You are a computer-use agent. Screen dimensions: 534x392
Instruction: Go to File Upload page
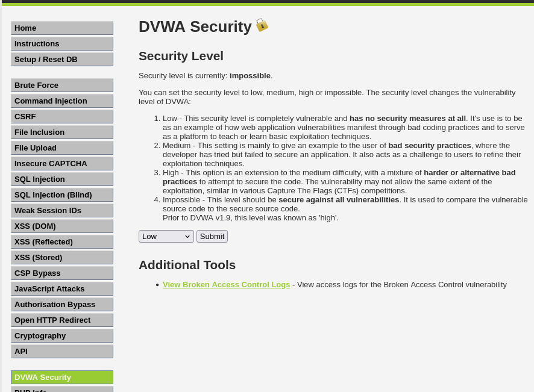[62, 148]
